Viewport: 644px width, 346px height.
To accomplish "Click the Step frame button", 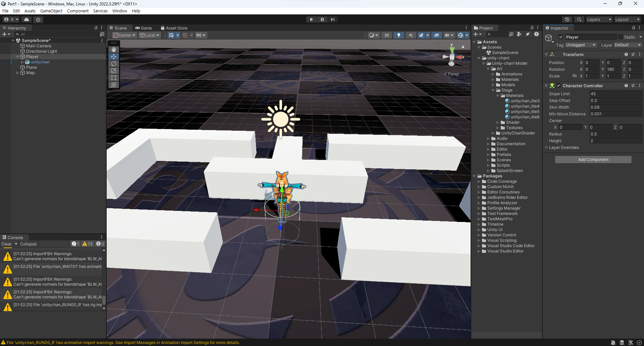I will click(332, 19).
